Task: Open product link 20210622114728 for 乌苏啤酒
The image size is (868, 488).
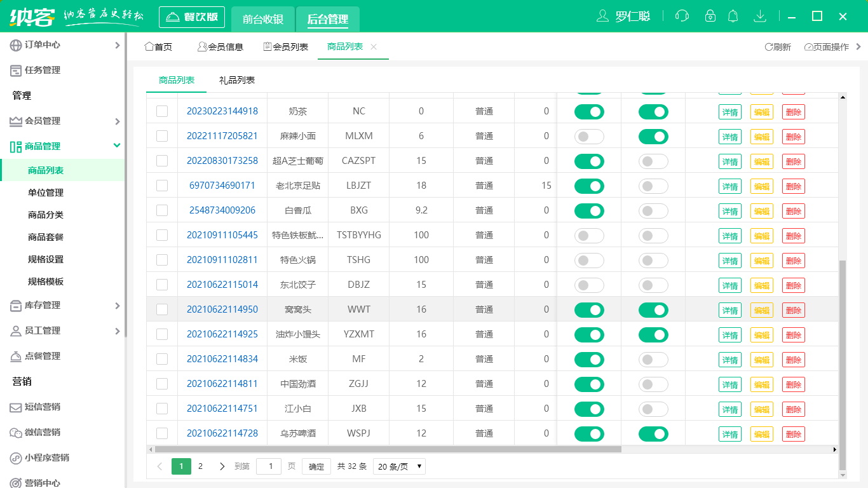Action: 222,433
